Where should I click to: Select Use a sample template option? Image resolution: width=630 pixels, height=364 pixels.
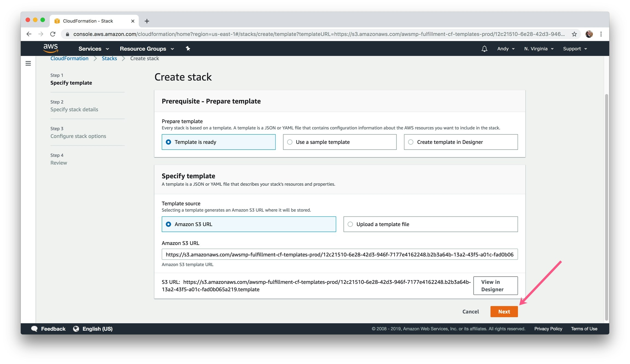point(340,142)
